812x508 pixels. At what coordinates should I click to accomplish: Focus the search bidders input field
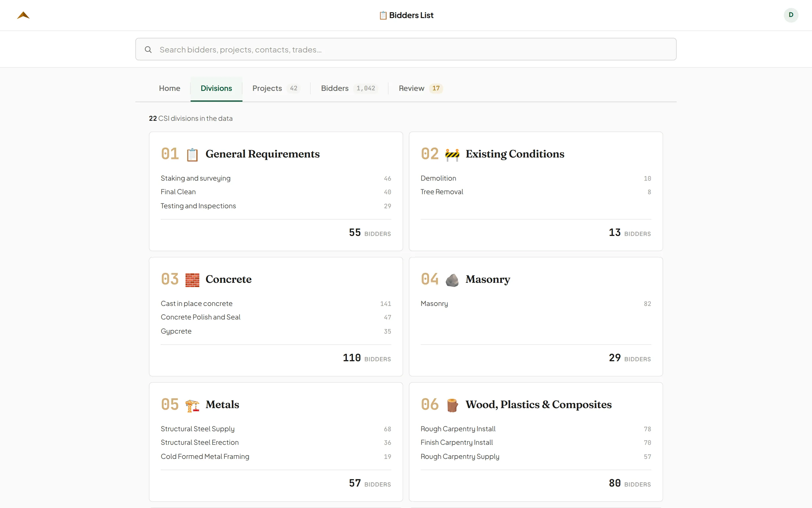(406, 49)
